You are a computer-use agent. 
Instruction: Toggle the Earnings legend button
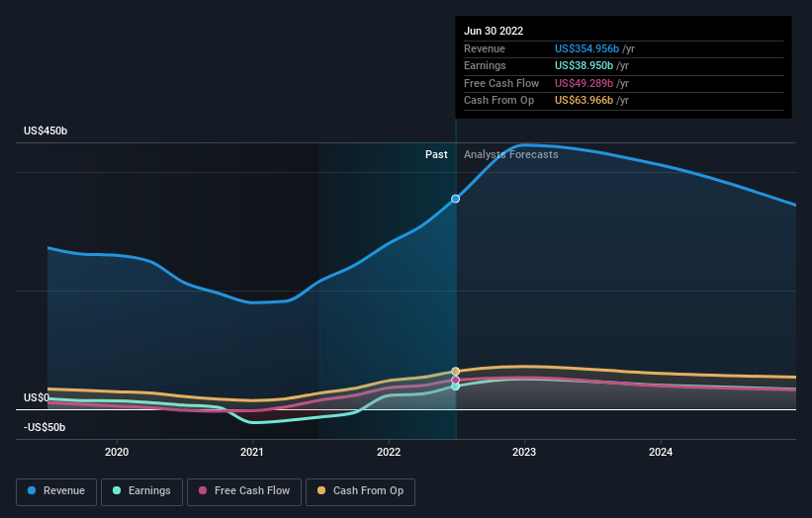141,491
